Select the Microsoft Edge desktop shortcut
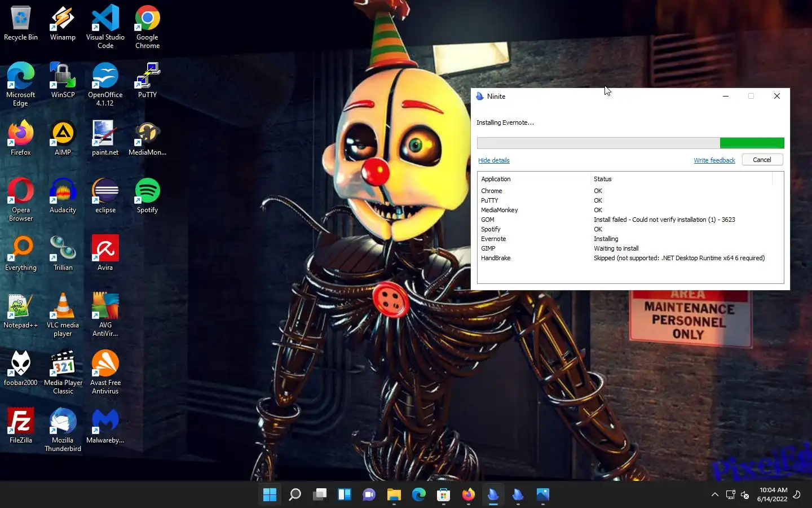Screen dimensions: 812x508 tap(21, 85)
